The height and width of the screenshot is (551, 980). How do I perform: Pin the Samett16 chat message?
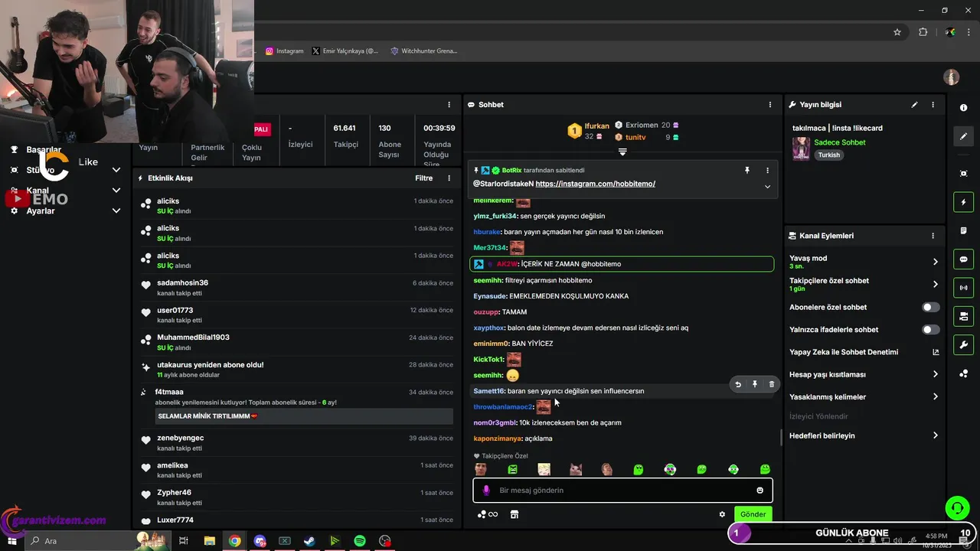click(755, 384)
